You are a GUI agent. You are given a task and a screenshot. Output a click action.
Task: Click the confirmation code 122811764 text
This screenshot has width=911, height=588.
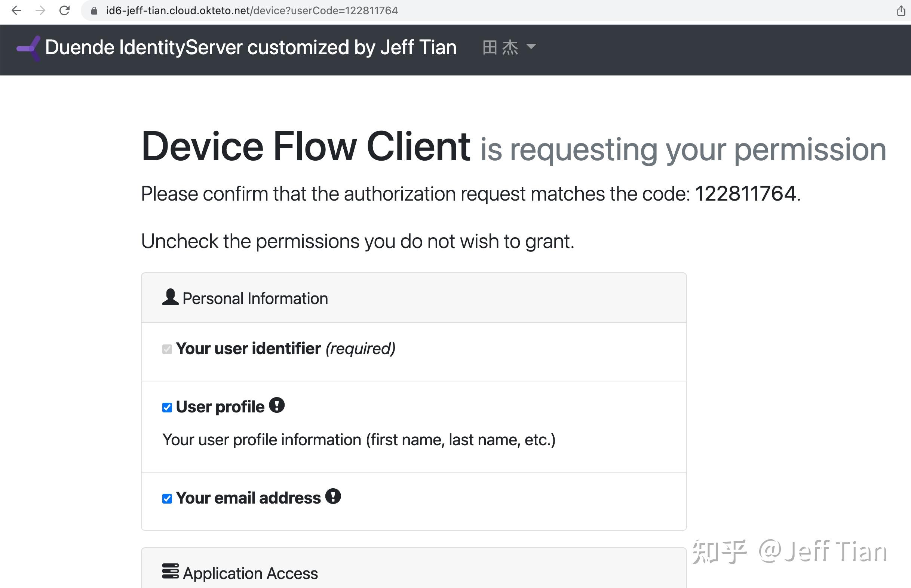(745, 194)
